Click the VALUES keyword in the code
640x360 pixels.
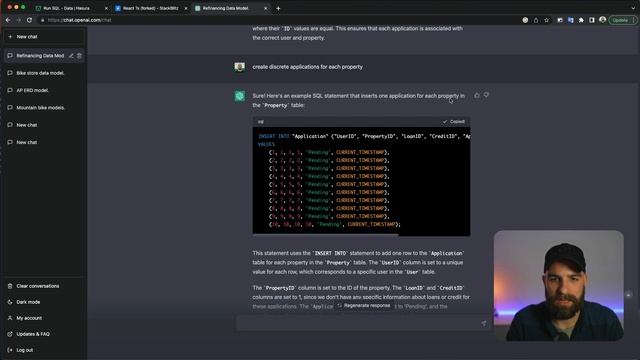[267, 144]
